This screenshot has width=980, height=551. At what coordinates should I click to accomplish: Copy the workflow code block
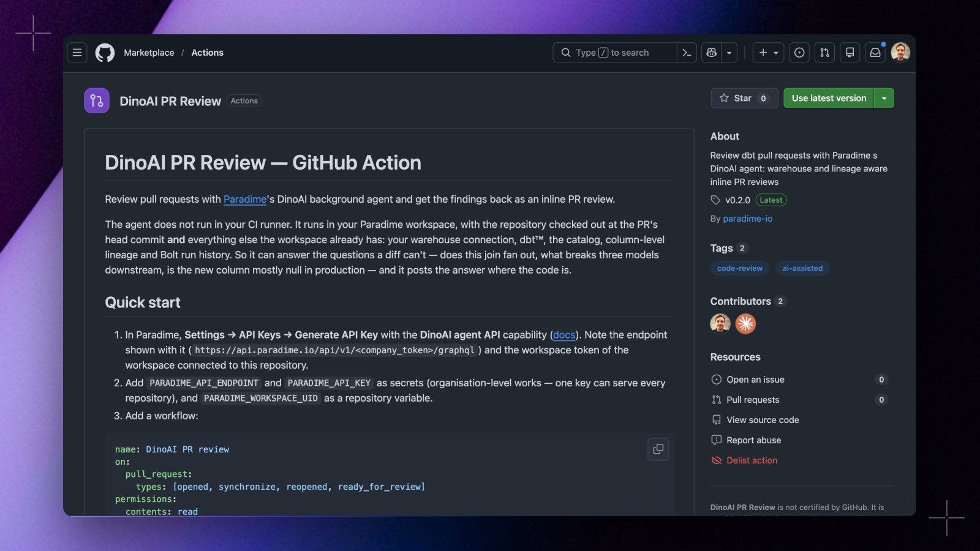coord(658,449)
